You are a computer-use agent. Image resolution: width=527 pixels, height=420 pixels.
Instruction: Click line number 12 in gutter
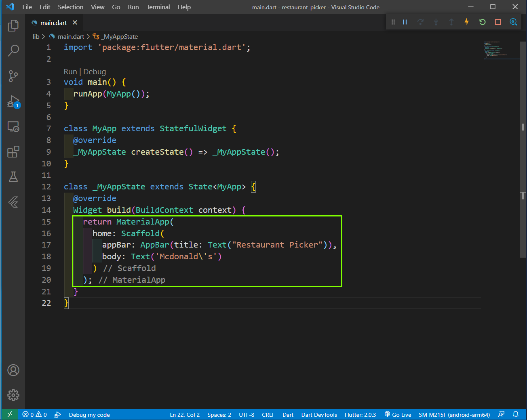pyautogui.click(x=46, y=187)
